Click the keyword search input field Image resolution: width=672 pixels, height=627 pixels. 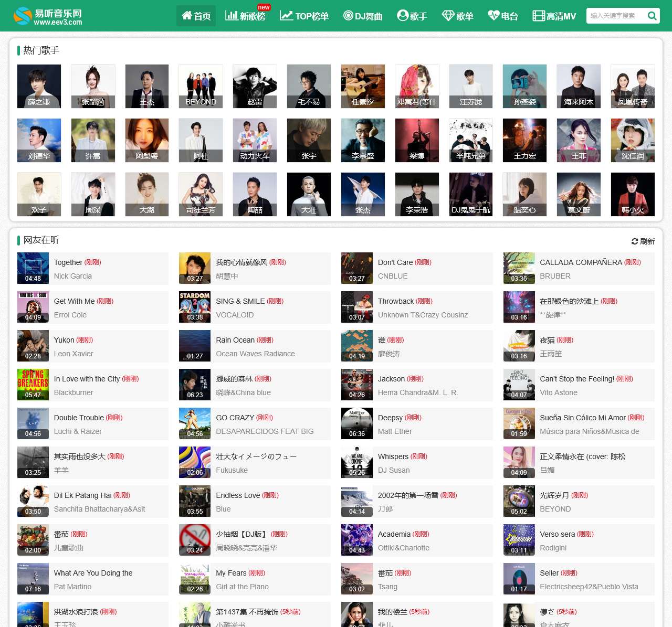click(614, 16)
